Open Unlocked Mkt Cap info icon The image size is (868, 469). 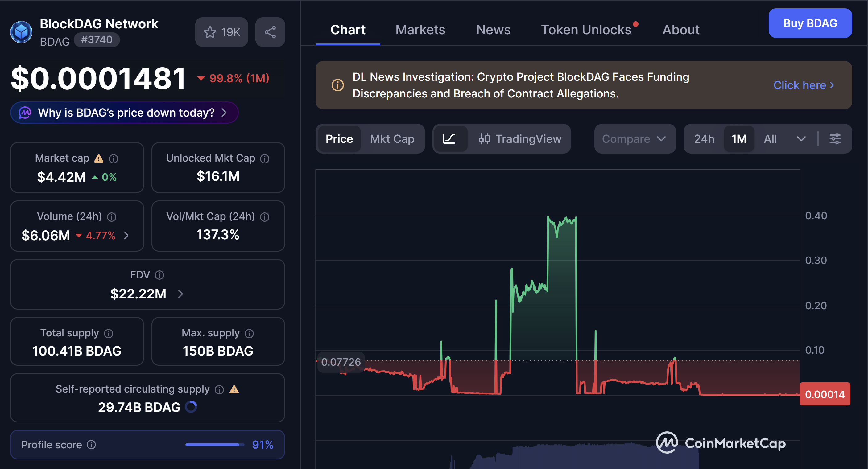coord(265,159)
